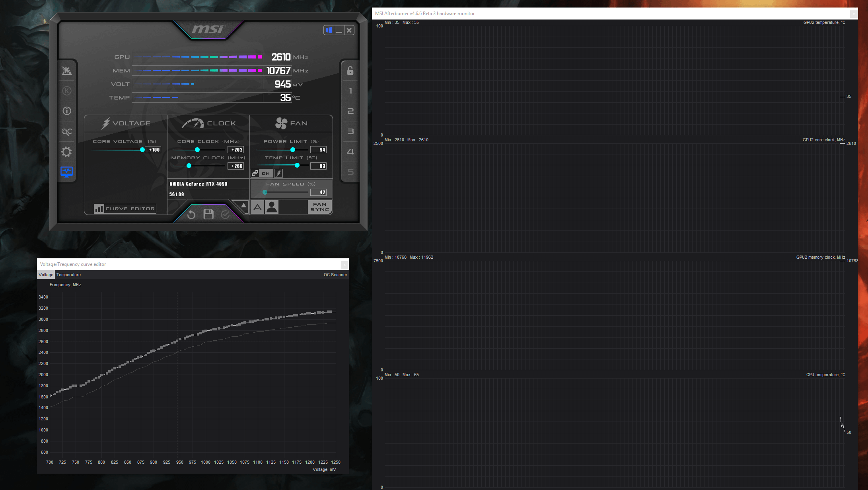Click 'Min : 50 Max : 65' text

402,375
